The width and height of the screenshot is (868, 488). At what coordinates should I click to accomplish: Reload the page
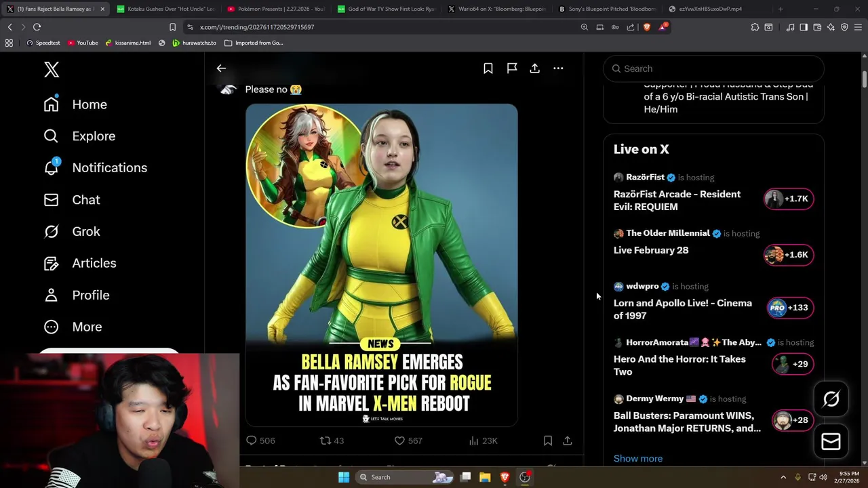pos(37,27)
